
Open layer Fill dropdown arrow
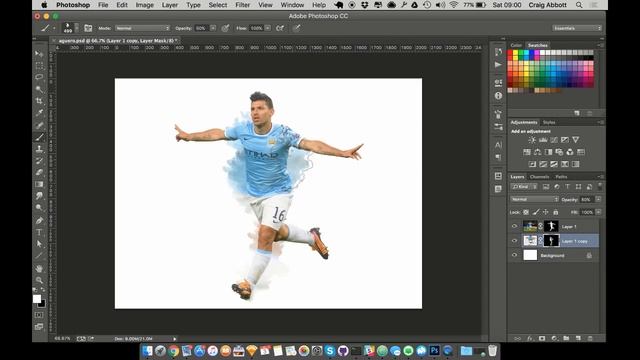tap(598, 212)
